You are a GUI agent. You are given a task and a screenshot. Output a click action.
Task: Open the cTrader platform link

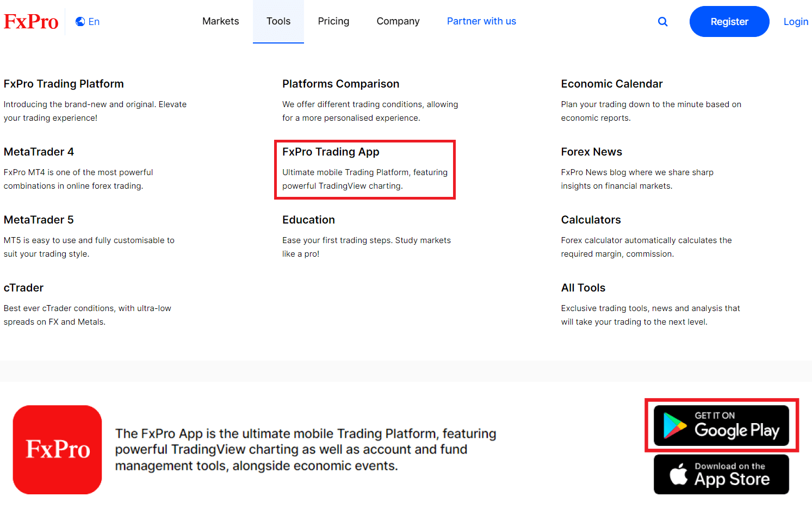point(23,288)
